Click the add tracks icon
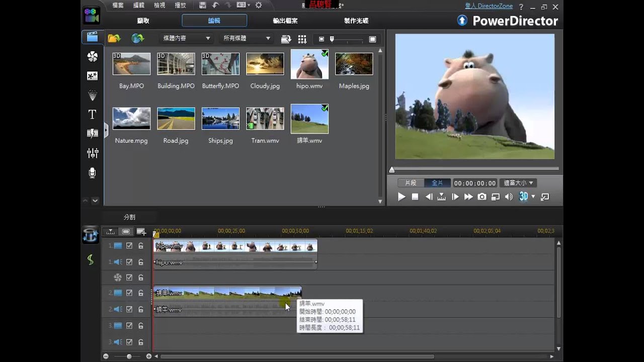Viewport: 644px width, 362px height. click(x=141, y=232)
